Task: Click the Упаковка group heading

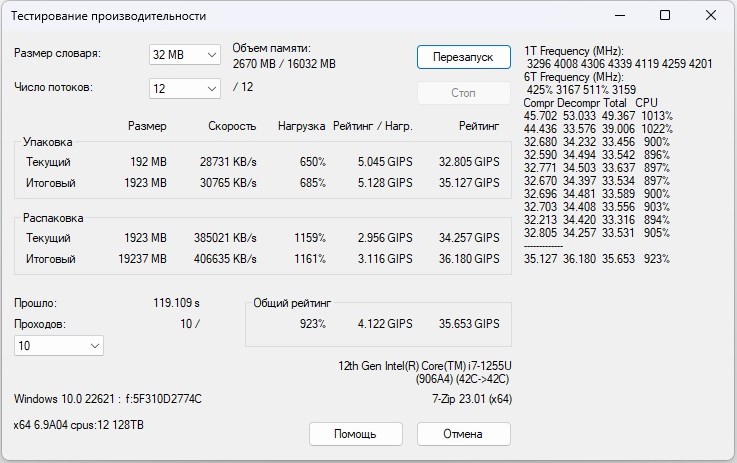Action: coord(47,142)
